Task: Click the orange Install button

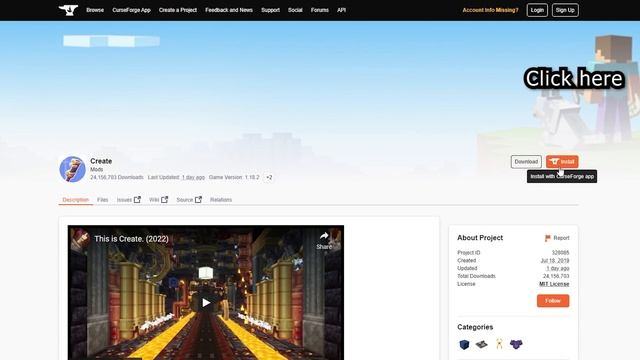Action: (562, 162)
